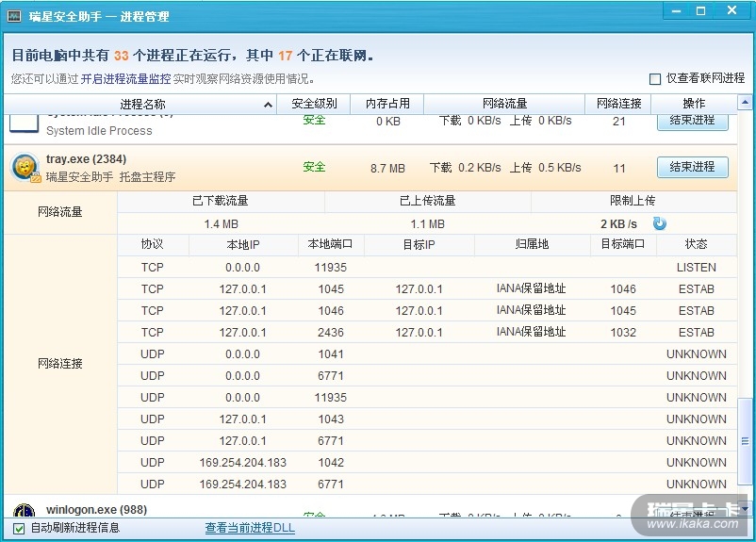Click scrollbar down arrow at bottom
Image resolution: width=756 pixels, height=542 pixels.
click(x=745, y=508)
